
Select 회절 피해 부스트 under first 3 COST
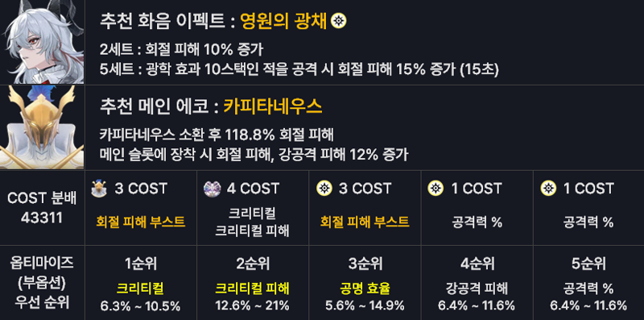click(x=140, y=222)
